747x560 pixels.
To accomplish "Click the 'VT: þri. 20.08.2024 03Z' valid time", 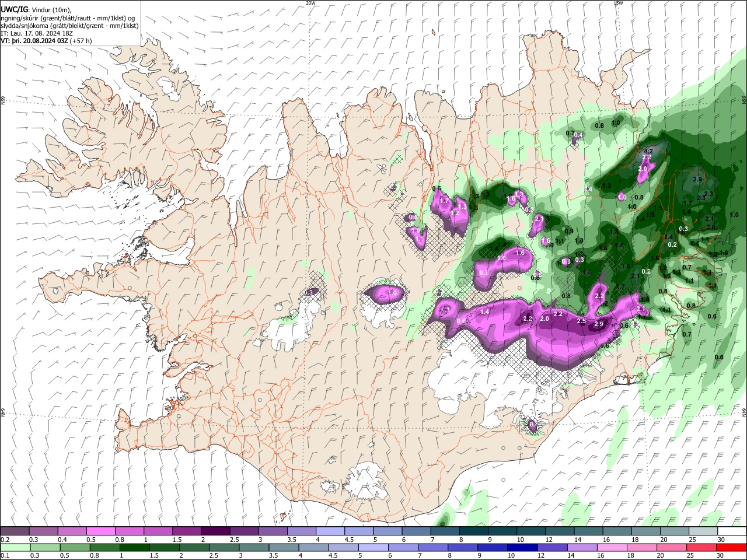I will pos(34,41).
